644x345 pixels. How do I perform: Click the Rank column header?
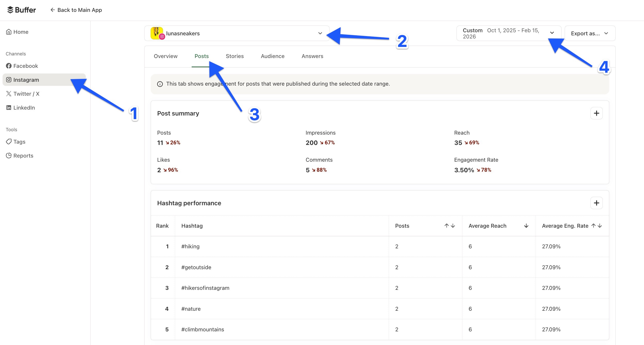pyautogui.click(x=162, y=226)
